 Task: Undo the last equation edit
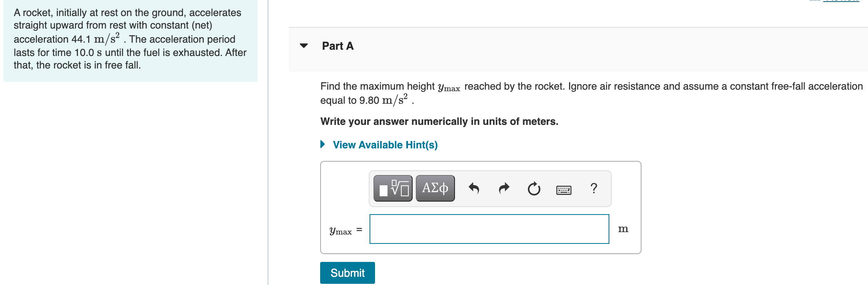[x=474, y=188]
